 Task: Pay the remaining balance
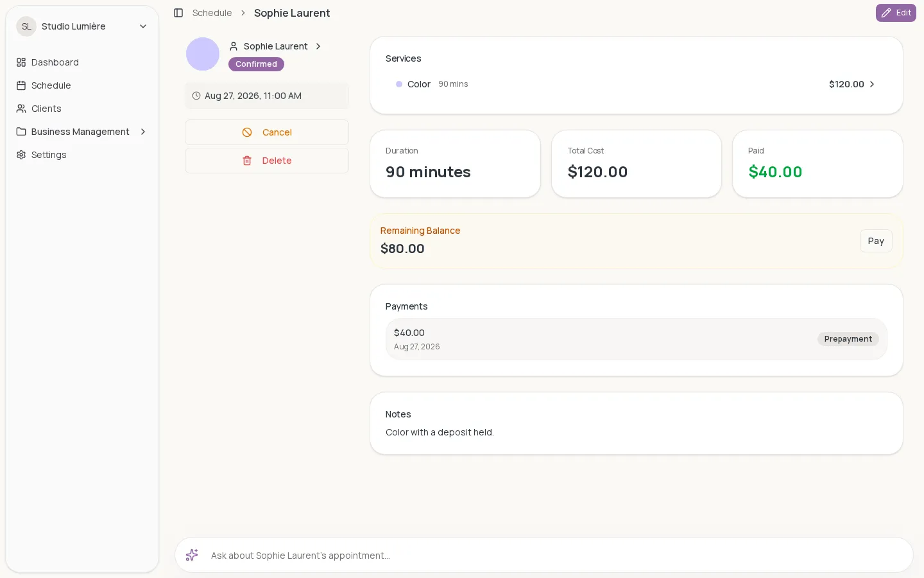pyautogui.click(x=876, y=241)
